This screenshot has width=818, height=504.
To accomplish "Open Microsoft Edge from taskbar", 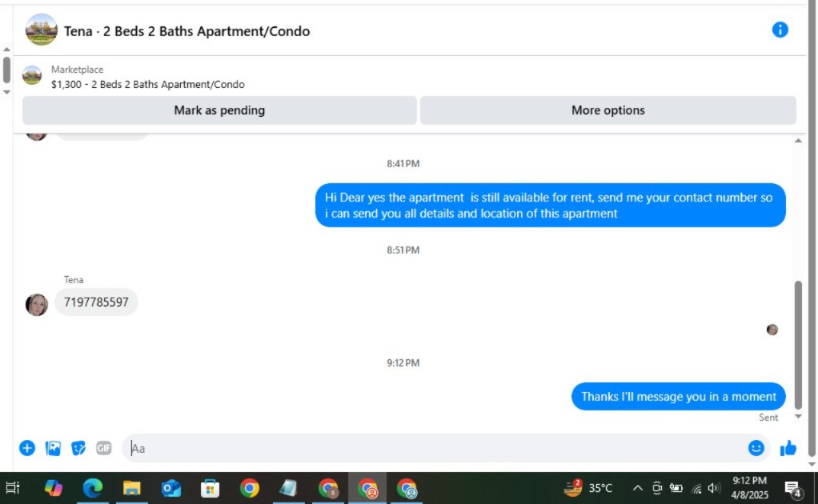I will pyautogui.click(x=93, y=488).
